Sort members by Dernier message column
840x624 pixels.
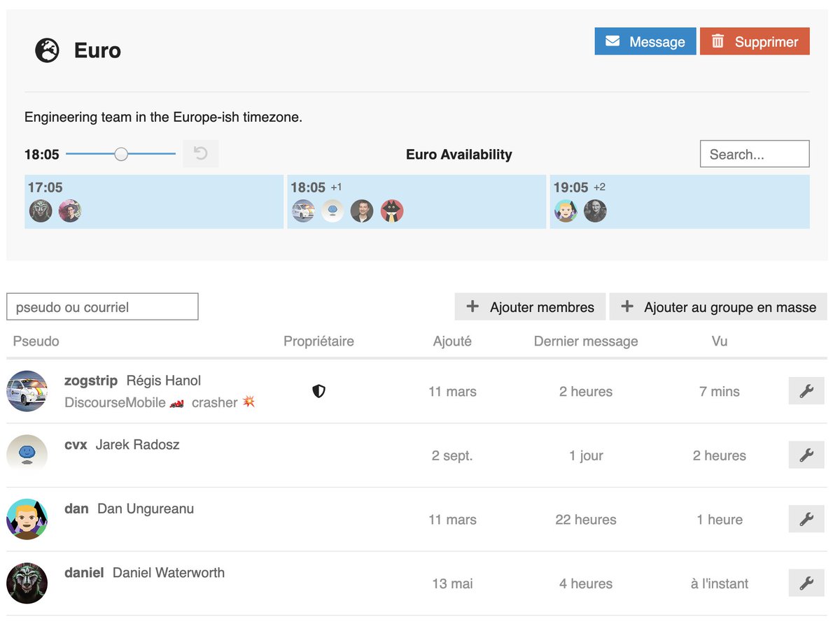click(586, 341)
